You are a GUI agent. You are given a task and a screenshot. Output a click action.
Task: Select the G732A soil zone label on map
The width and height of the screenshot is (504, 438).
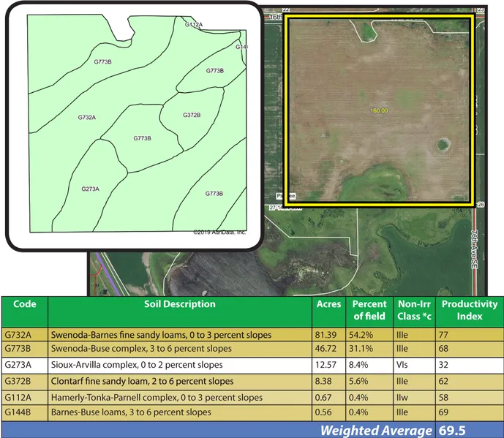pos(87,117)
